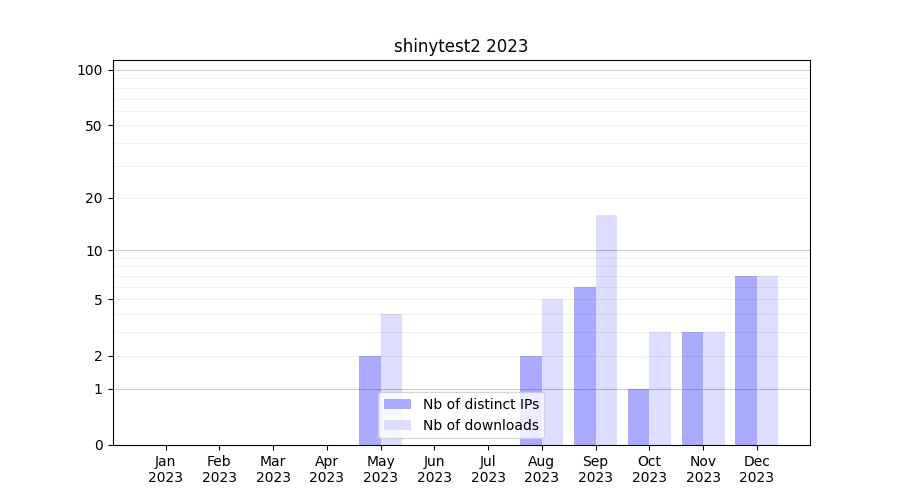
Task: Click the Jun 2023 x-axis label
Action: 434,469
